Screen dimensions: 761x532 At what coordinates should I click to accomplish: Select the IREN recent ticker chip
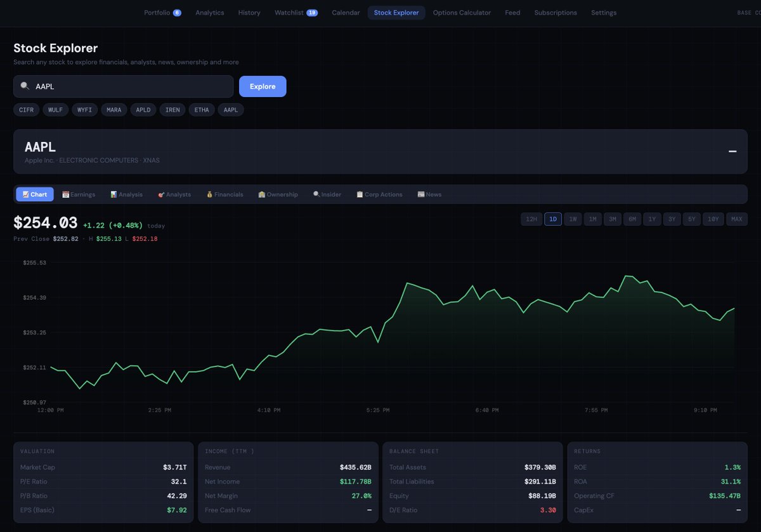click(172, 110)
